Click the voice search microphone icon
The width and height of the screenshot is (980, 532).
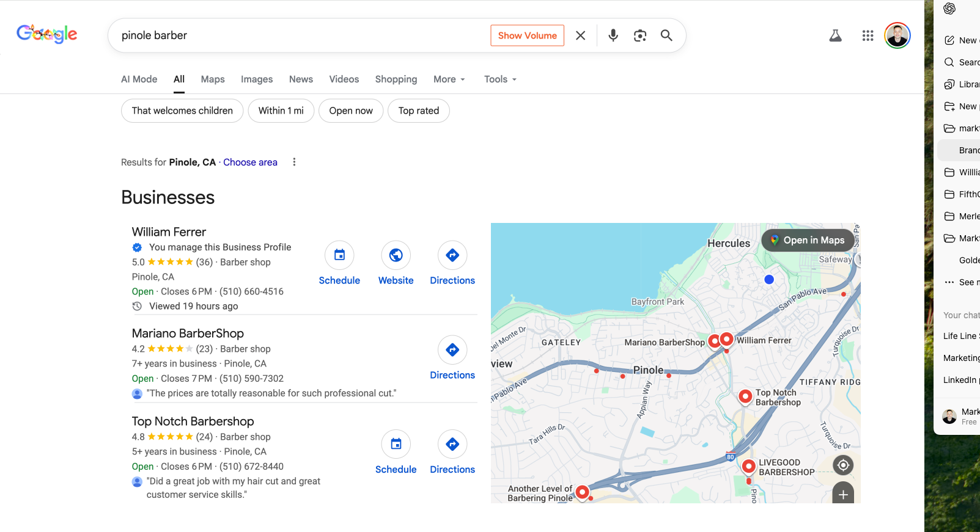613,35
